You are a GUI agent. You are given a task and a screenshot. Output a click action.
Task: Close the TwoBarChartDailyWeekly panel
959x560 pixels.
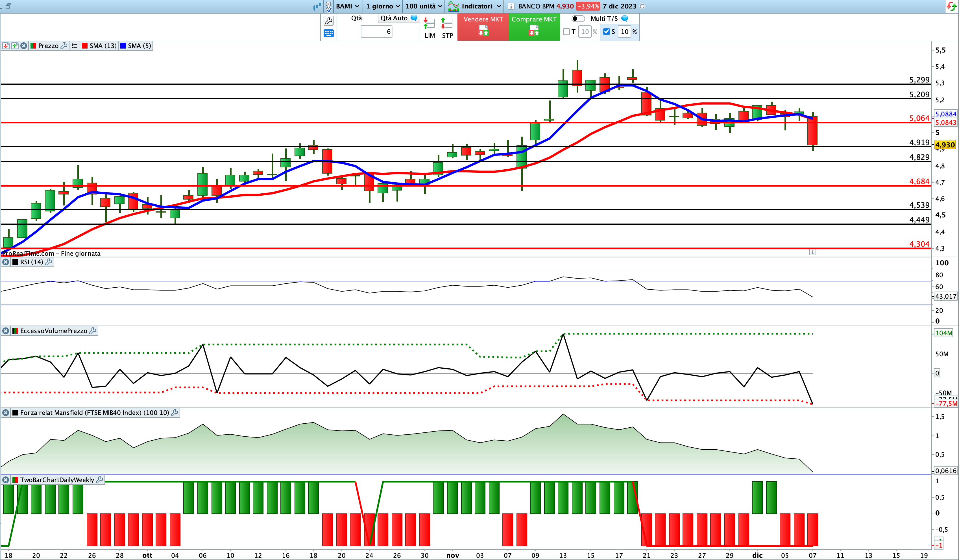6,480
